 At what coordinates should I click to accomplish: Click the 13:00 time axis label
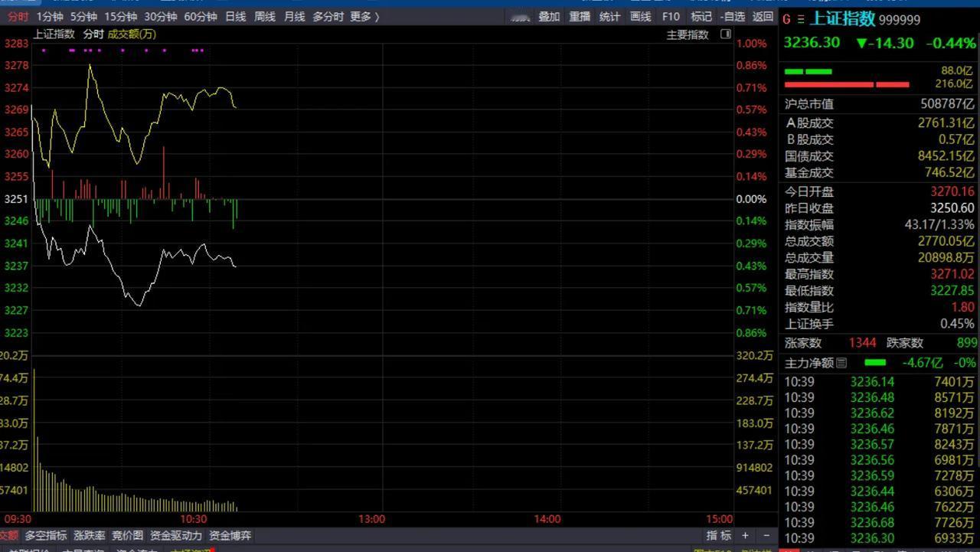click(371, 519)
